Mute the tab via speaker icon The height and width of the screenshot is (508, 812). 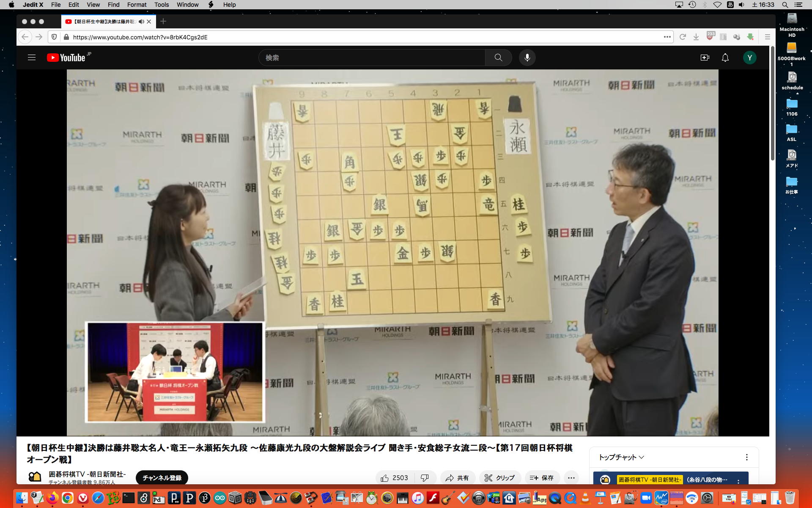tap(141, 22)
